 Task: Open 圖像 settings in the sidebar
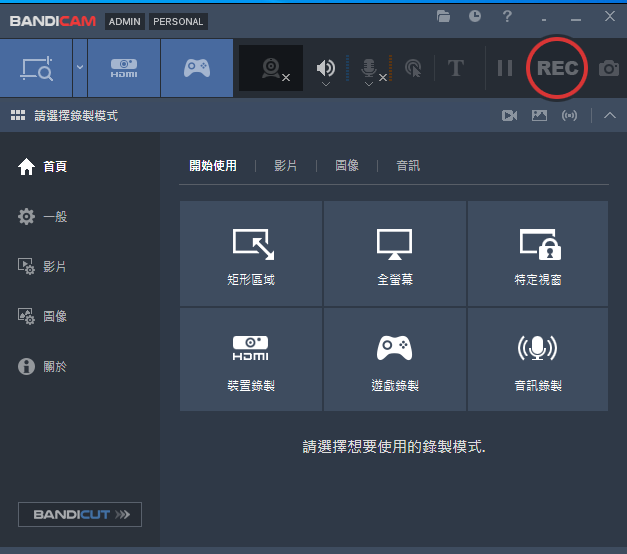point(42,316)
